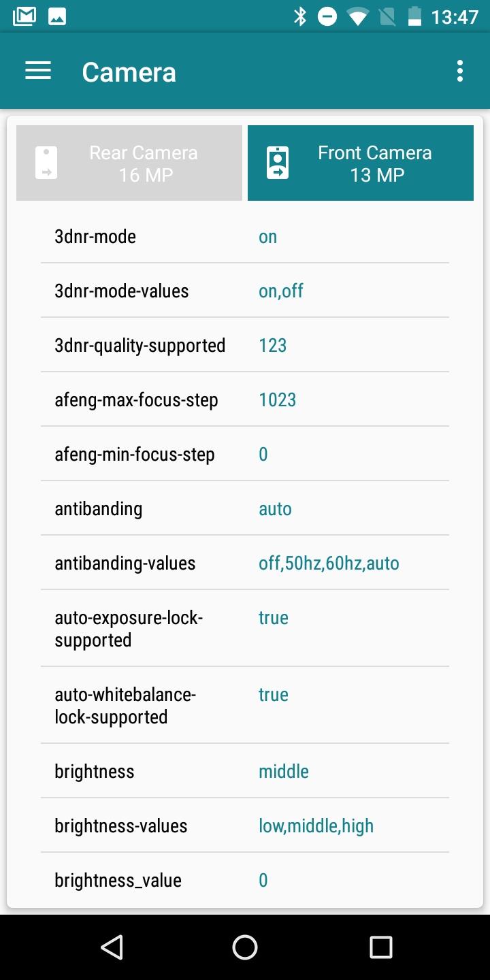The image size is (490, 980).
Task: Tap the brightness-values row
Action: tap(245, 826)
